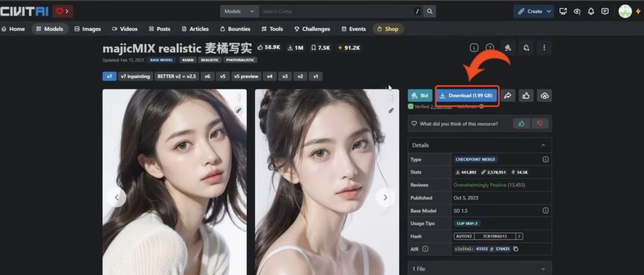Image resolution: width=644 pixels, height=275 pixels.
Task: Click the magnifier search button
Action: (x=429, y=11)
